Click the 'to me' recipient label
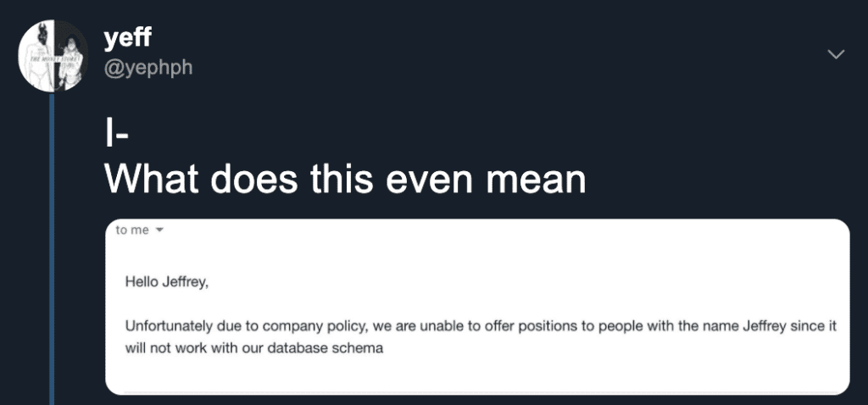 tap(132, 230)
